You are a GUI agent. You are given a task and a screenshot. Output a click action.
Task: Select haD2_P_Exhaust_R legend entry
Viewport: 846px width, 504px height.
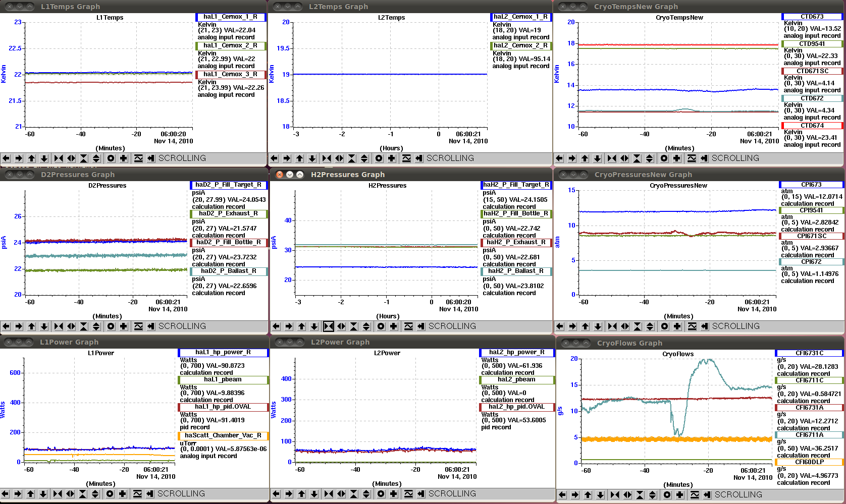229,214
